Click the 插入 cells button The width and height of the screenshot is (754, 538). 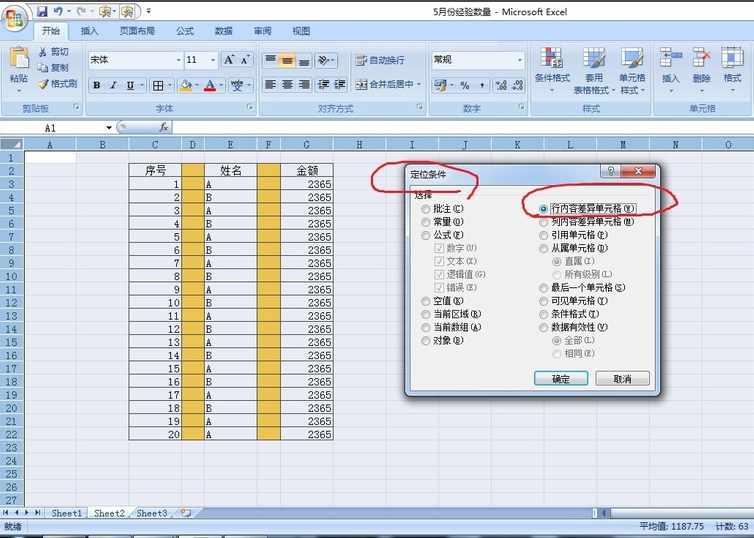pyautogui.click(x=670, y=69)
